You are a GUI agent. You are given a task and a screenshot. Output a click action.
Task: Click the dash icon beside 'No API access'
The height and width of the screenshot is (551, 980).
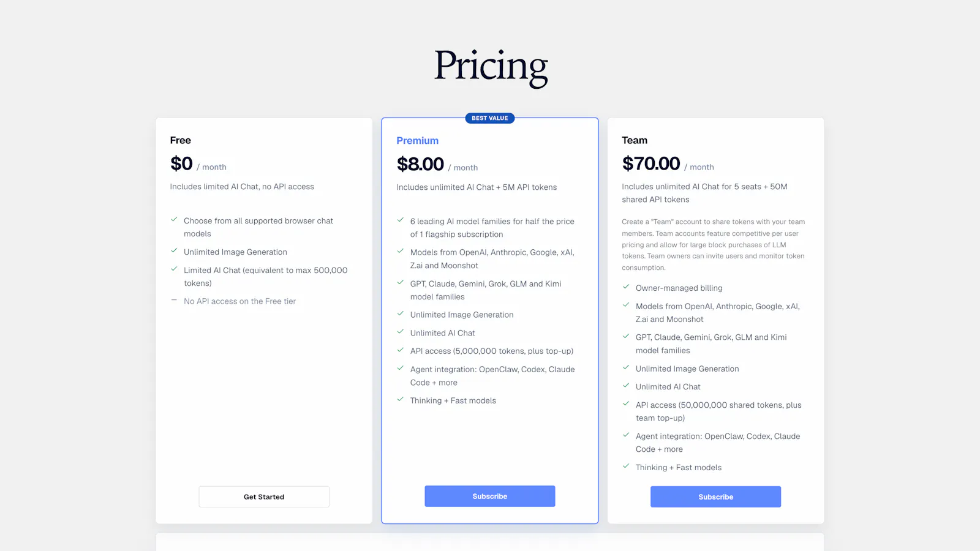174,300
